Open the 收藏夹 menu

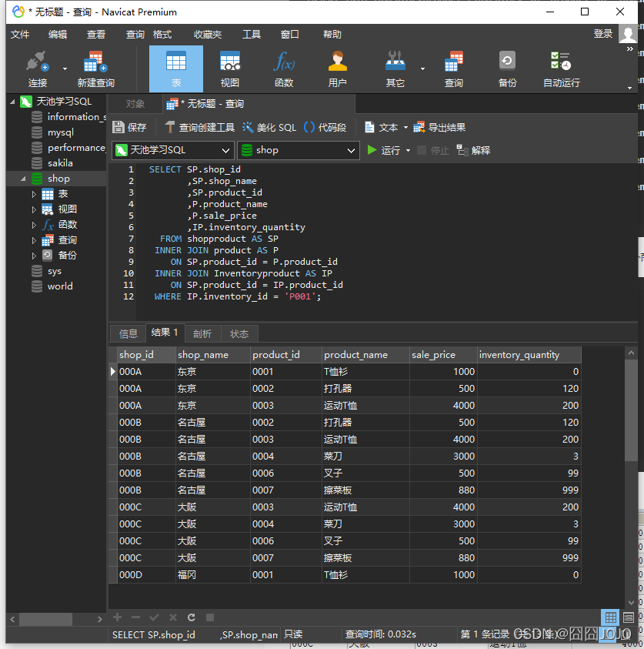(x=208, y=35)
